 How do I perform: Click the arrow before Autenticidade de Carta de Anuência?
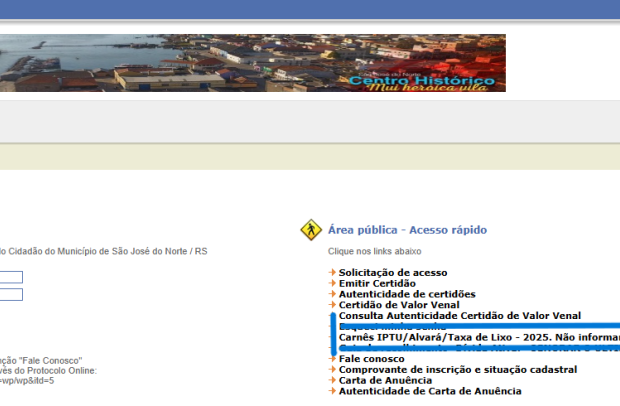(333, 392)
